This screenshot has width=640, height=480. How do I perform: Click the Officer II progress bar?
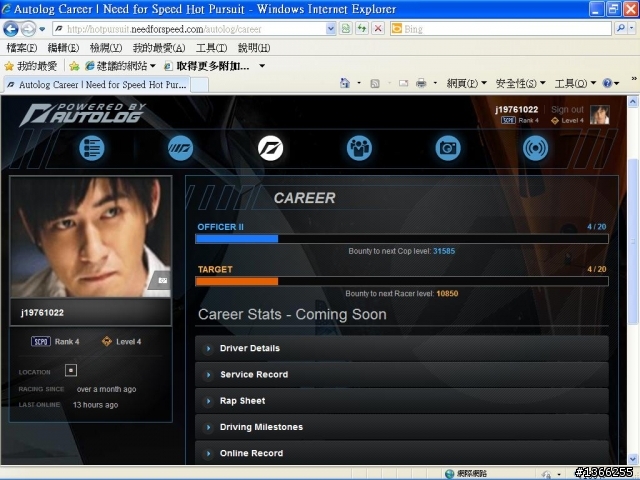(402, 239)
